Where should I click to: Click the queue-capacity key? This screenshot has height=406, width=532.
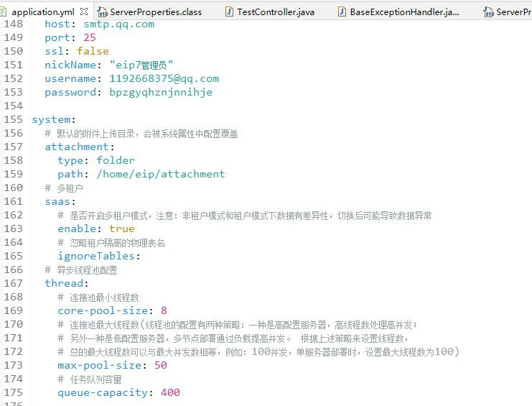[105, 393]
